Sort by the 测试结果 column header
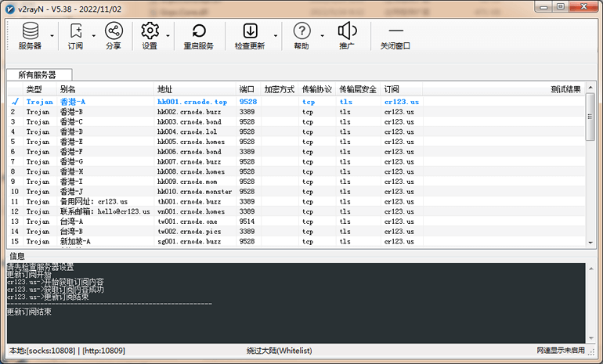Screen dimensions: 603x364 click(x=504, y=89)
